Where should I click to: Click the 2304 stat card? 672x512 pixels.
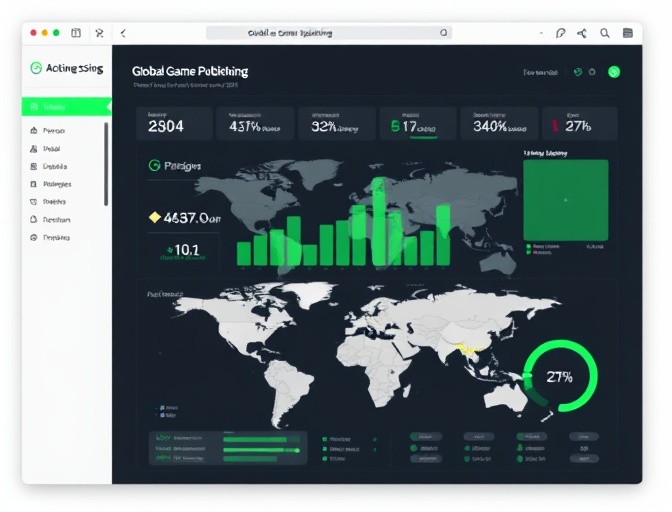point(174,124)
